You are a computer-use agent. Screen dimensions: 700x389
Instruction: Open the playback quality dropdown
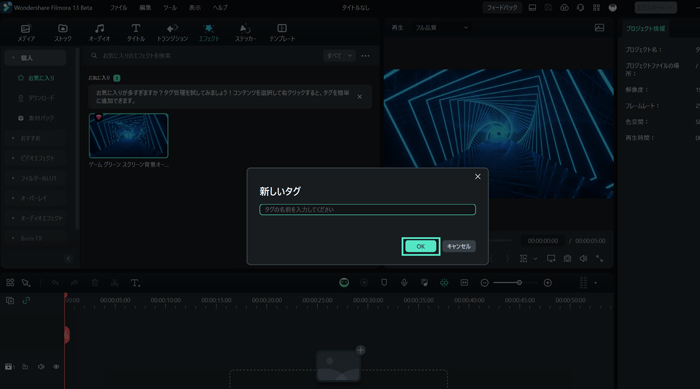pyautogui.click(x=442, y=28)
